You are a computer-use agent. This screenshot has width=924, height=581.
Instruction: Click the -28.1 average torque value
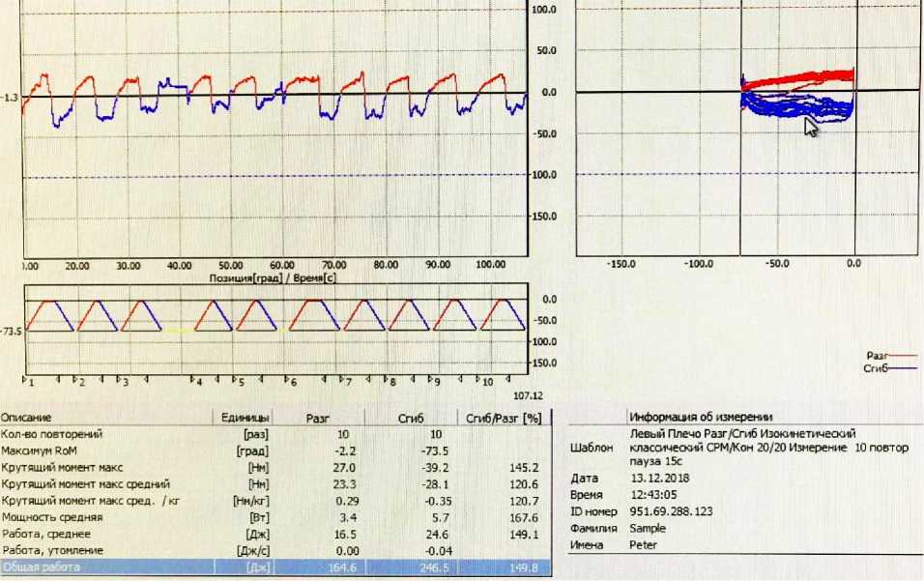tap(437, 484)
